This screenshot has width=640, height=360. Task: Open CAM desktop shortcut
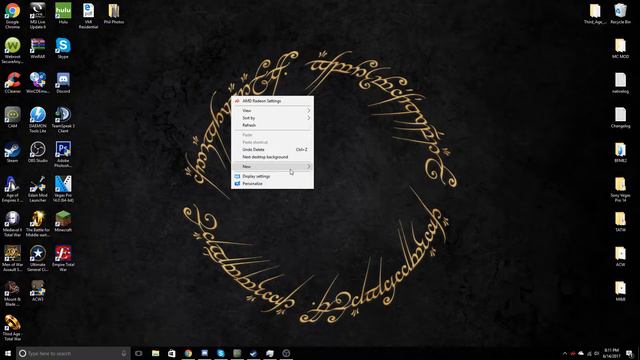point(12,118)
